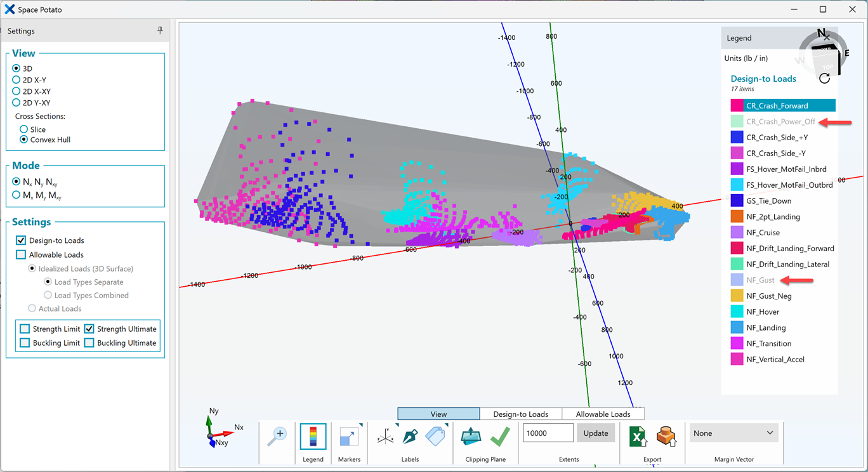The height and width of the screenshot is (472, 868).
Task: Select the Load Types Separate radio
Action: pos(48,282)
